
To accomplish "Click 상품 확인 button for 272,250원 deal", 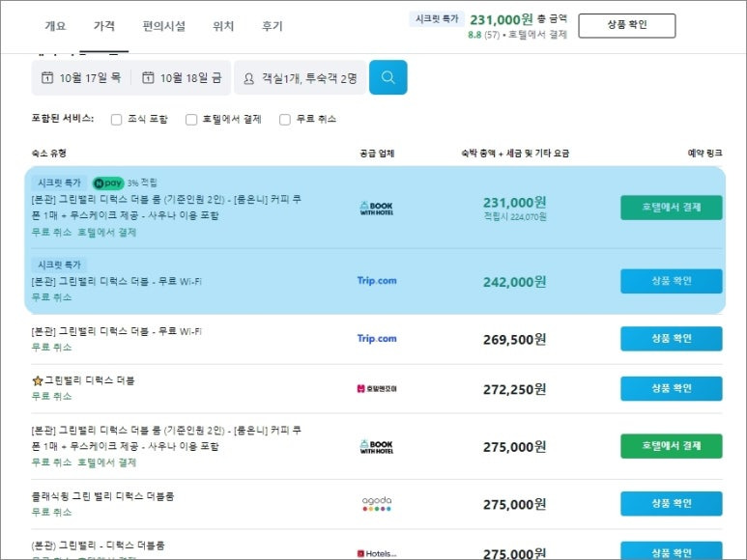I will (x=672, y=389).
